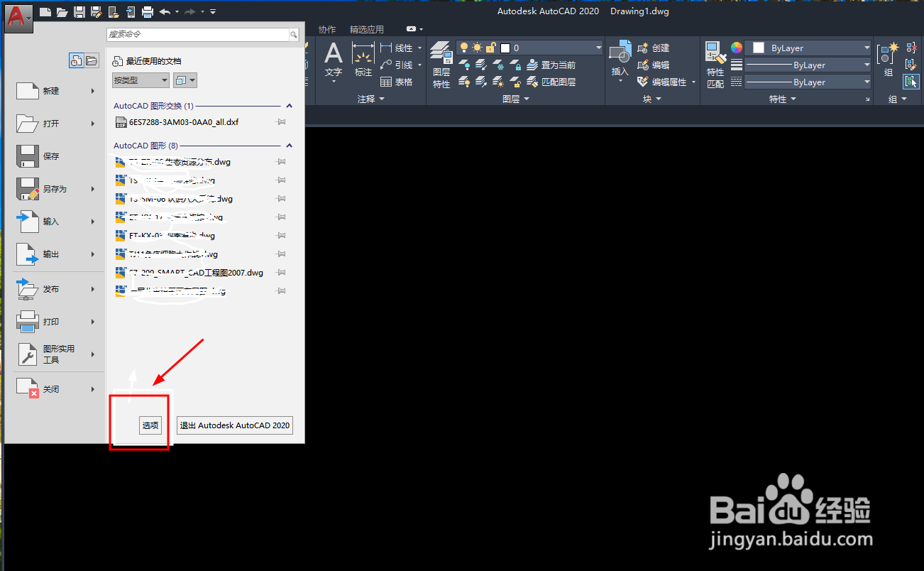Open recent file 6ES7288-3AM03-0AA0_all.dxf
This screenshot has width=924, height=571.
184,122
